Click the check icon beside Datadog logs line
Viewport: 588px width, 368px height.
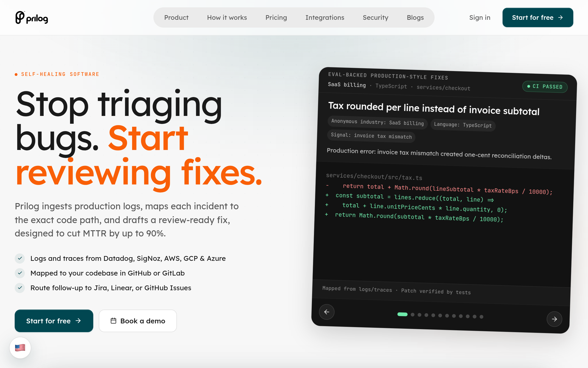(x=20, y=258)
